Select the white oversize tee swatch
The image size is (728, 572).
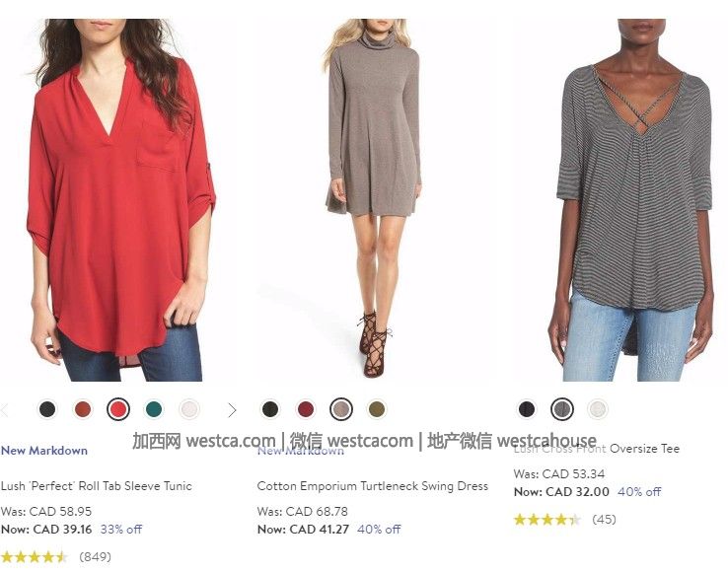coord(598,409)
